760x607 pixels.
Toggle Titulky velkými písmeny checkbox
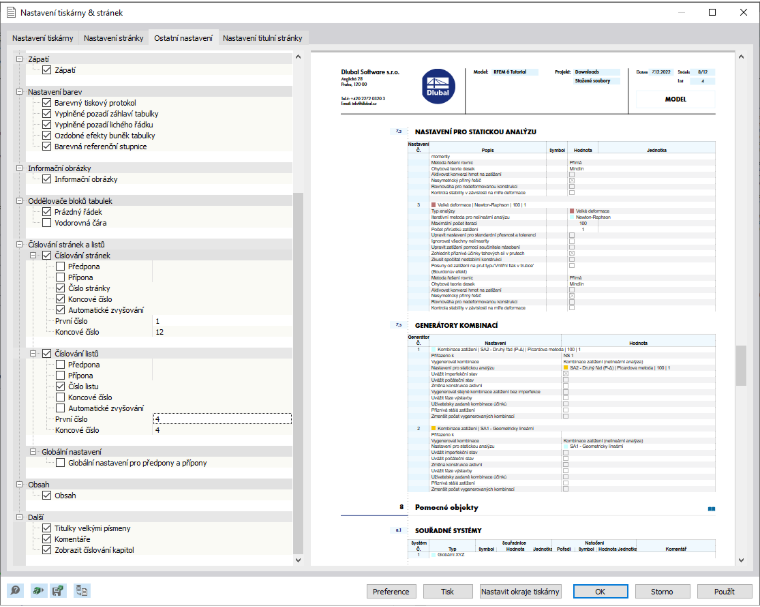47,528
